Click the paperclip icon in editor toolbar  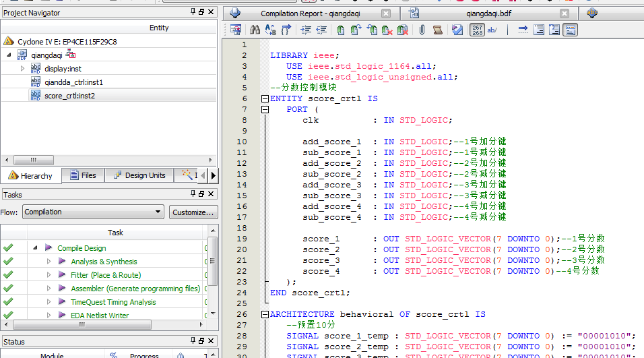point(422,30)
